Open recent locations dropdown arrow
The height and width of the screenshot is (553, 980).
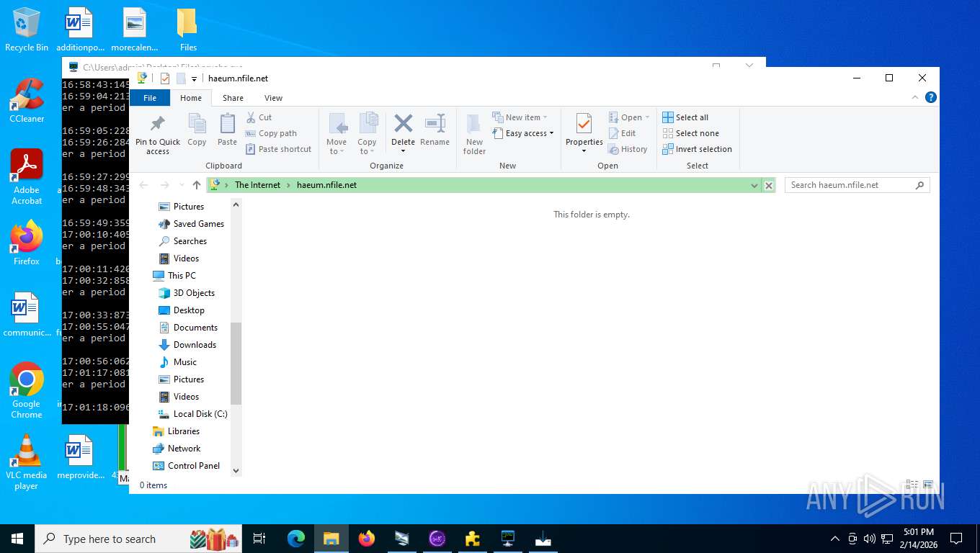(x=180, y=186)
